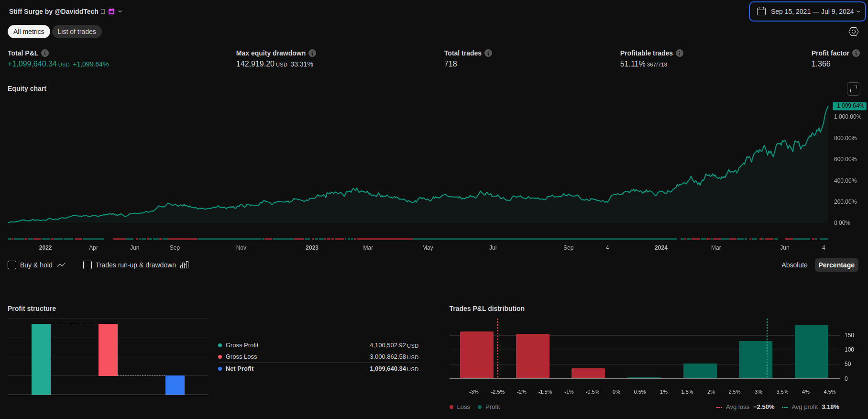
Task: Show info tooltip for Profit factor
Action: coord(856,53)
